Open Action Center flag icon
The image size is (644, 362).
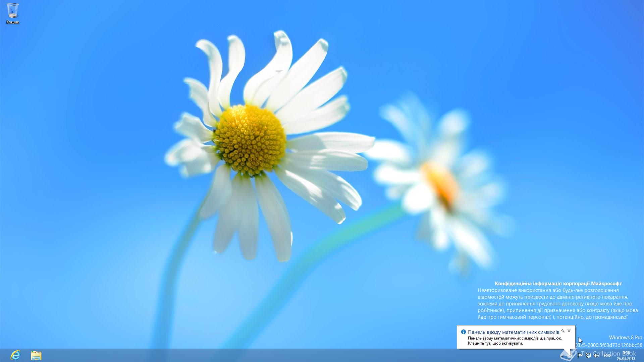580,356
